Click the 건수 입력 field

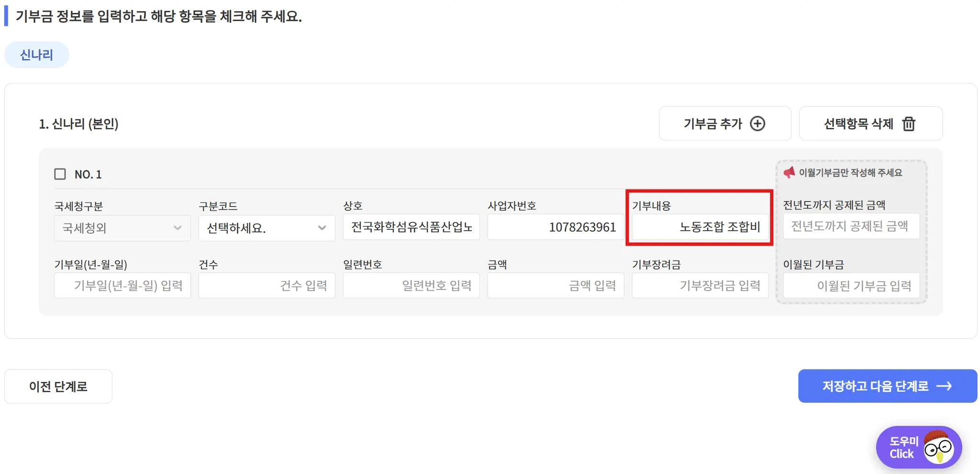[267, 285]
